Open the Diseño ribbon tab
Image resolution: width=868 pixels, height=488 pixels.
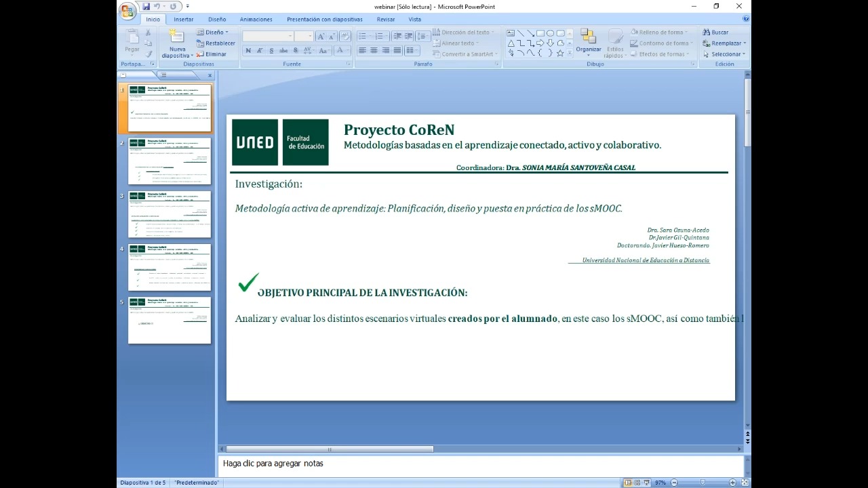point(217,20)
